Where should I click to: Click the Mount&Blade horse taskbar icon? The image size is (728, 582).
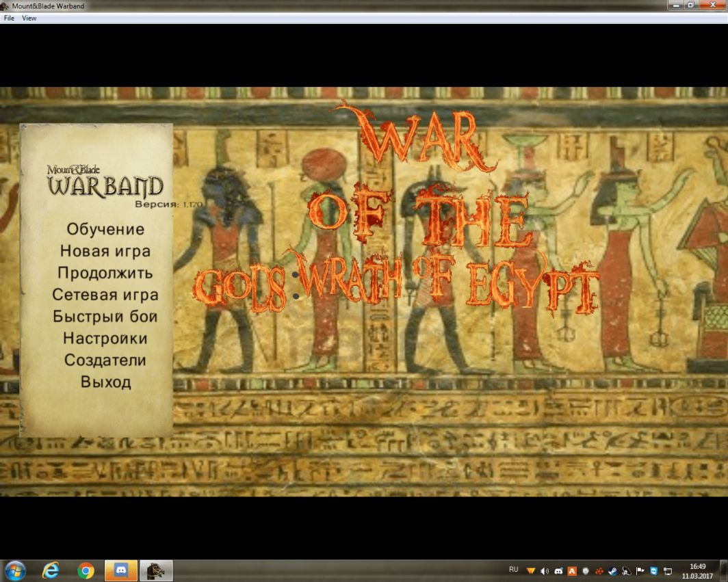156,570
